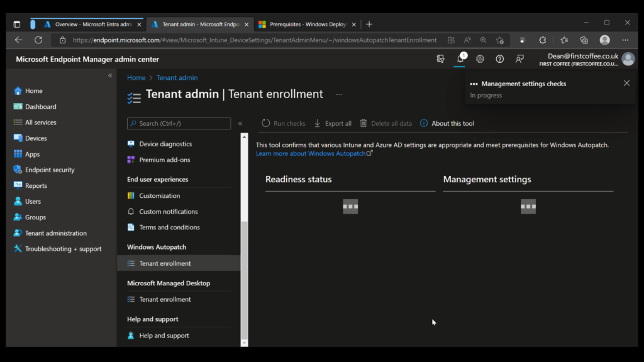
Task: Switch to the Microsoft Entra admin browser tab
Action: point(88,24)
